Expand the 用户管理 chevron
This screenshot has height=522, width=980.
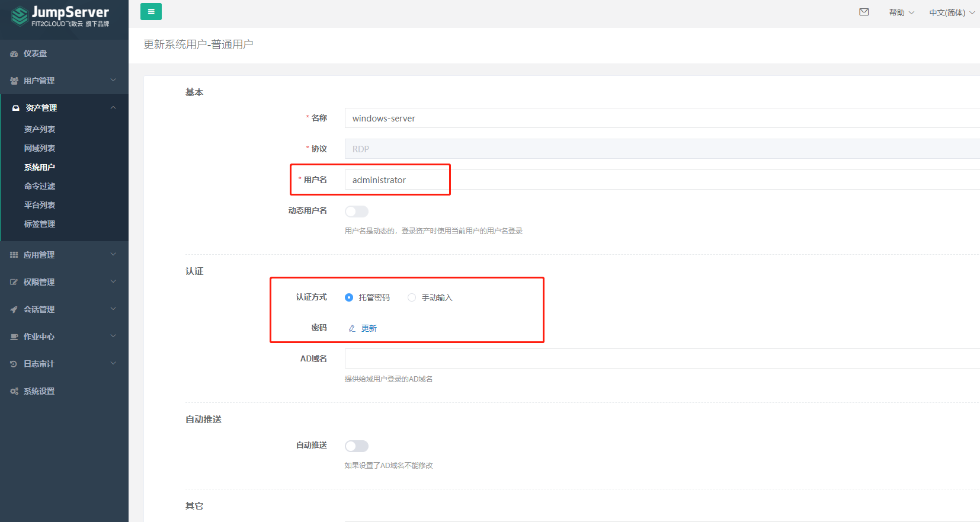click(x=113, y=80)
